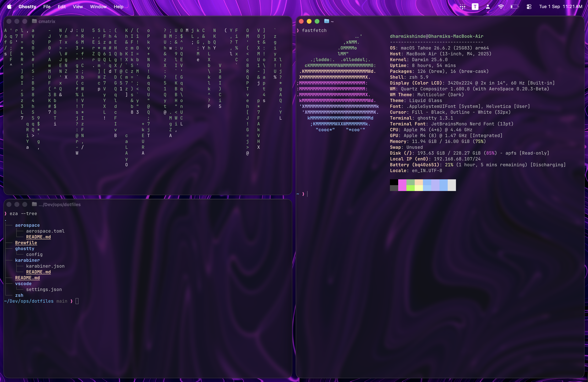588x382 pixels.
Task: Click the aerospace folder in tree
Action: click(28, 225)
